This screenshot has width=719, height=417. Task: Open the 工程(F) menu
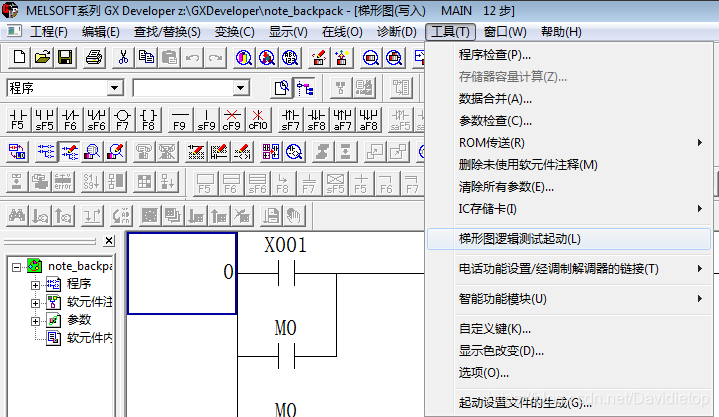pyautogui.click(x=49, y=32)
